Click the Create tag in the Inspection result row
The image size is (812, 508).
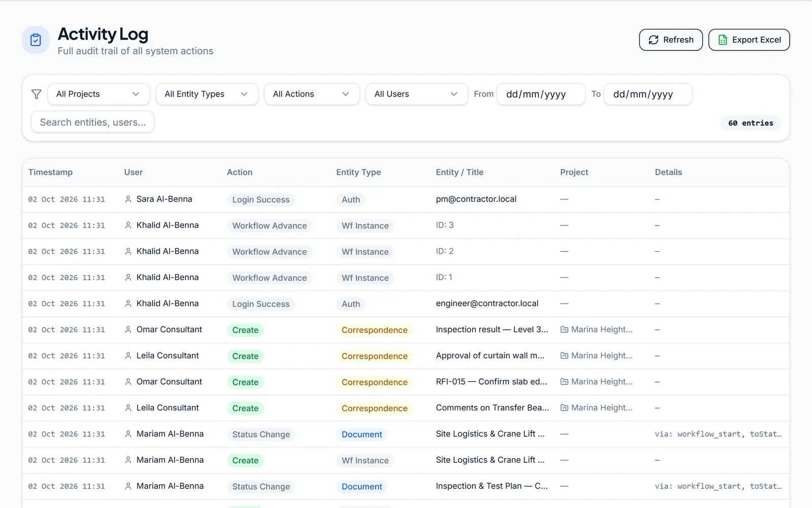tap(245, 330)
